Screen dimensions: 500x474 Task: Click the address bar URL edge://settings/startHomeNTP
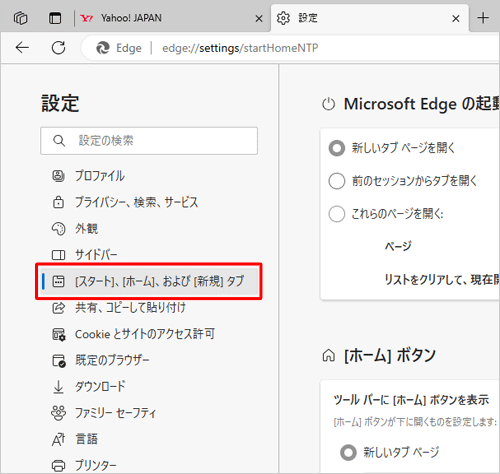(240, 48)
